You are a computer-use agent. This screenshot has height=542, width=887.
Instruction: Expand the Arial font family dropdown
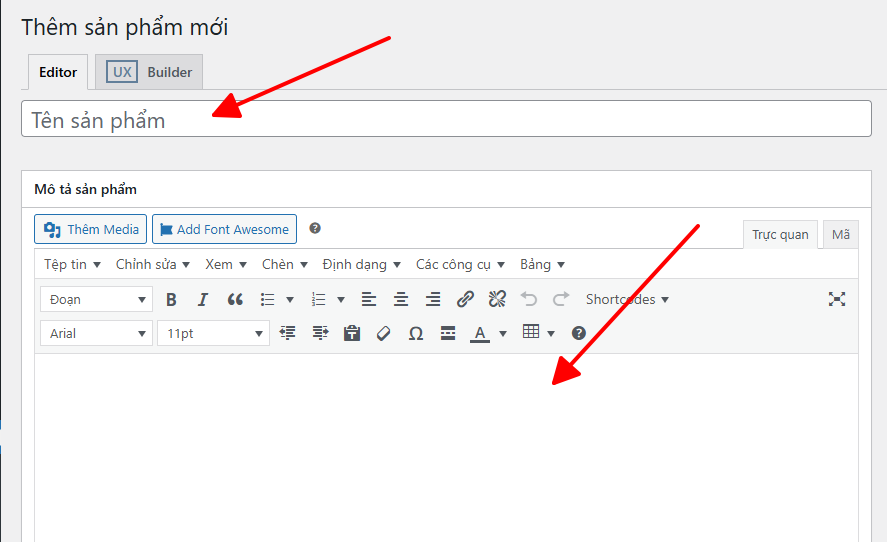pyautogui.click(x=96, y=333)
